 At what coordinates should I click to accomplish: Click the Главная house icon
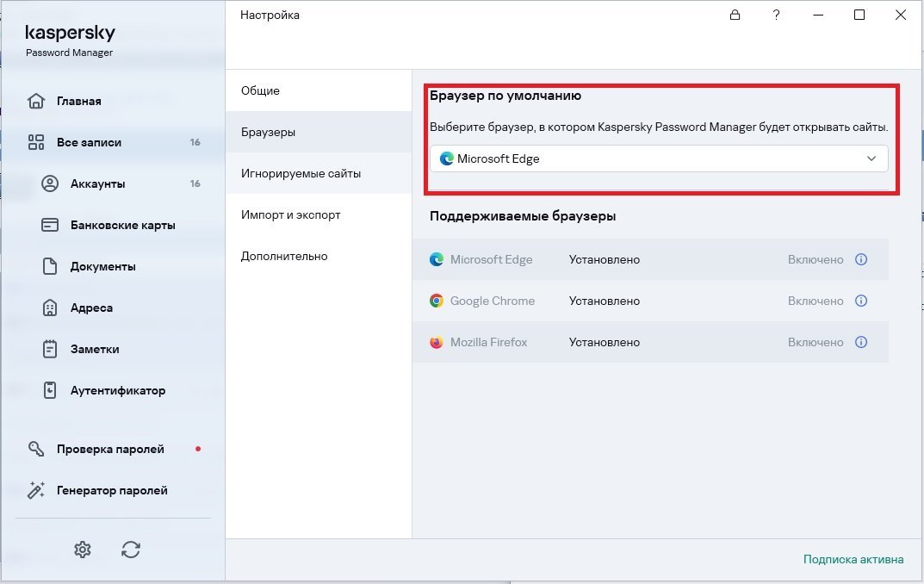[x=36, y=101]
